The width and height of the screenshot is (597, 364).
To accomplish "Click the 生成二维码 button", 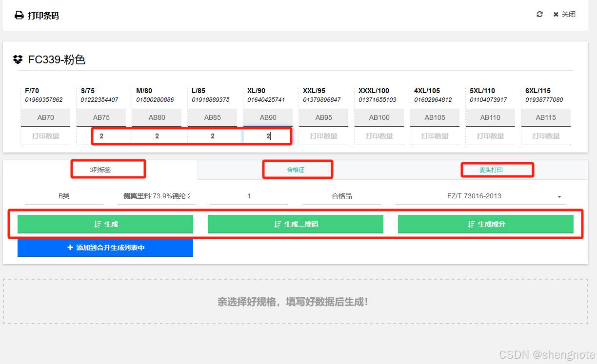I will (x=296, y=224).
